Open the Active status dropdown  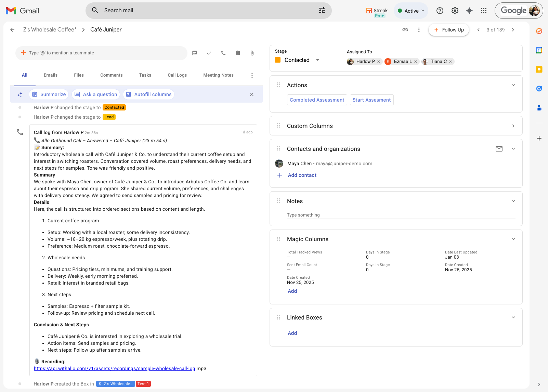(411, 11)
